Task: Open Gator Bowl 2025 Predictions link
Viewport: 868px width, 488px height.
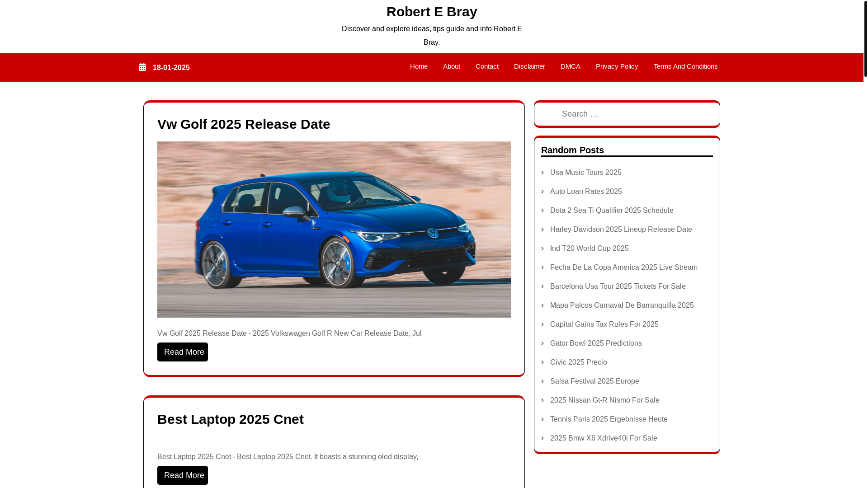Action: click(596, 343)
